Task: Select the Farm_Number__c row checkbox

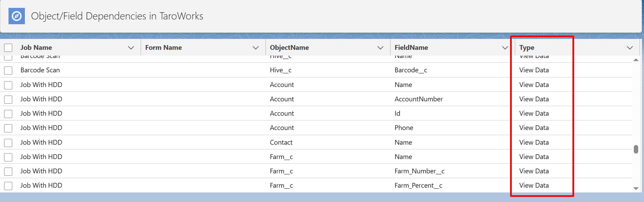Action: (x=8, y=171)
